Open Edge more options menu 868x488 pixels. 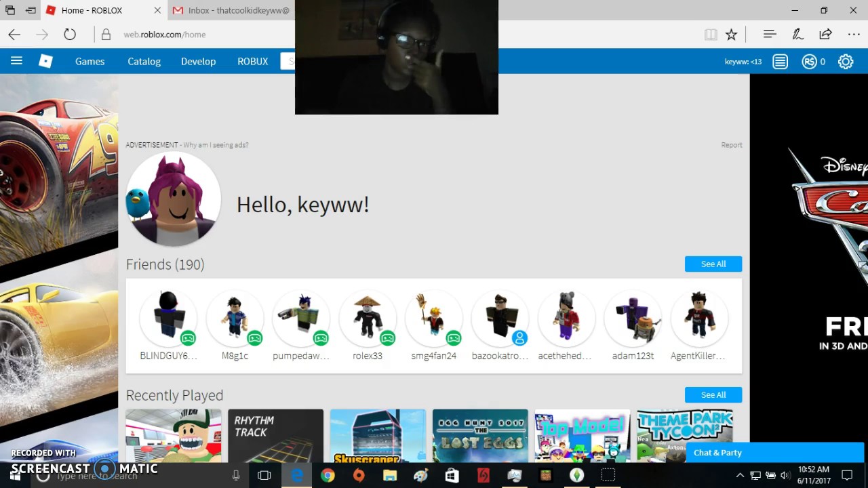tap(854, 35)
